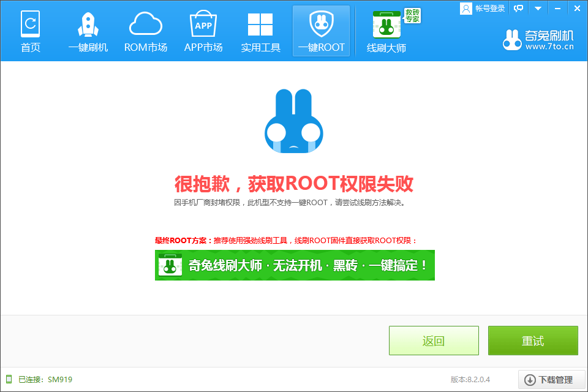Open the 首页 home tab
This screenshot has width=588, height=392.
30,31
